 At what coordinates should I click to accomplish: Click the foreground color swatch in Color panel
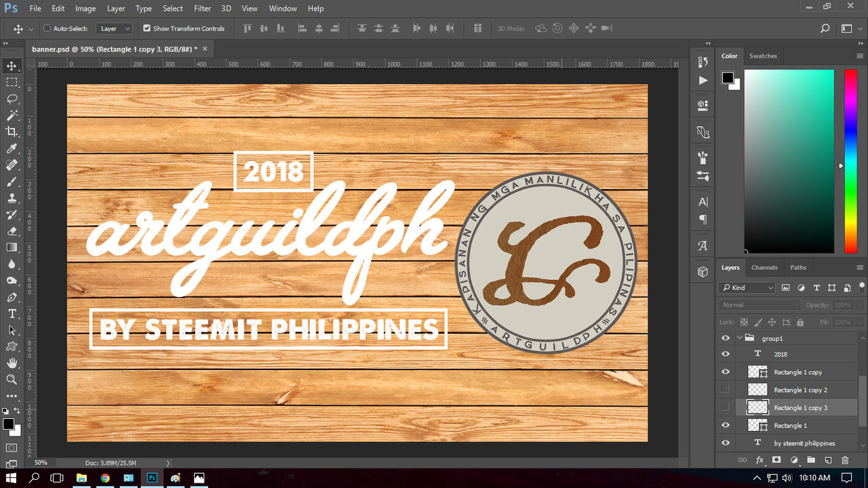(727, 77)
